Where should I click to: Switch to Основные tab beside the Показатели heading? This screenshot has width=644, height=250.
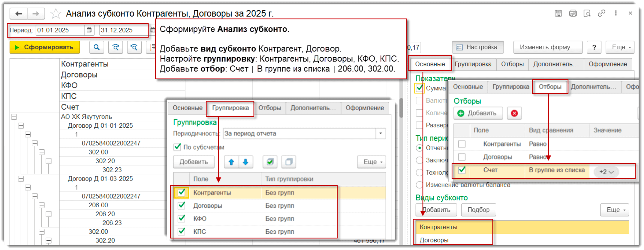430,64
